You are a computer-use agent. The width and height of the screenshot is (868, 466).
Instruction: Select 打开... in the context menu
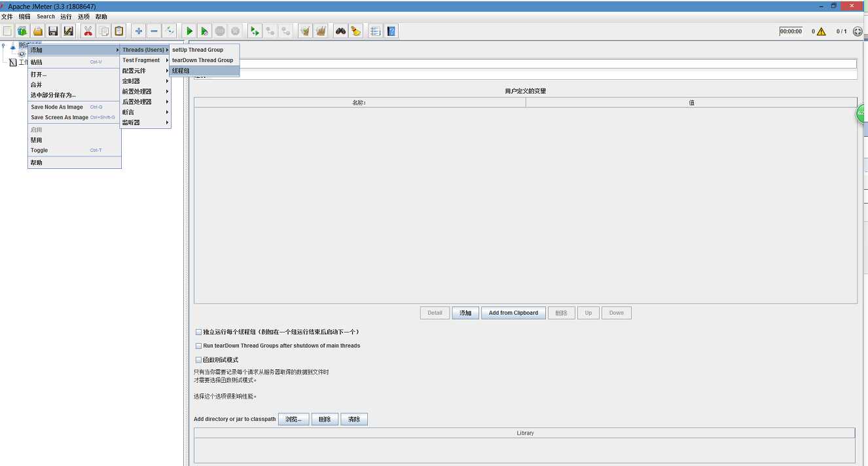point(75,75)
